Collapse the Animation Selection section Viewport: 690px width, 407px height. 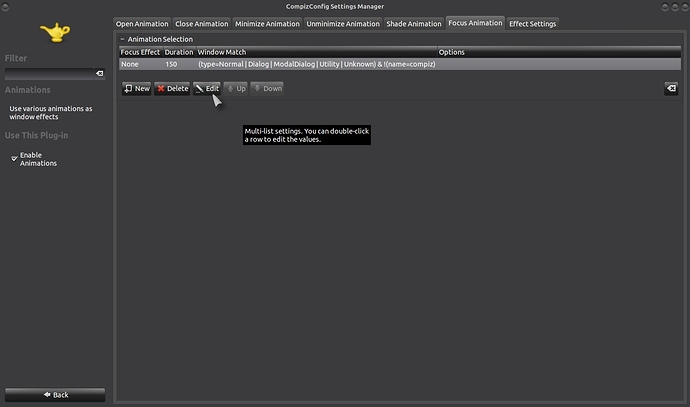pos(122,39)
